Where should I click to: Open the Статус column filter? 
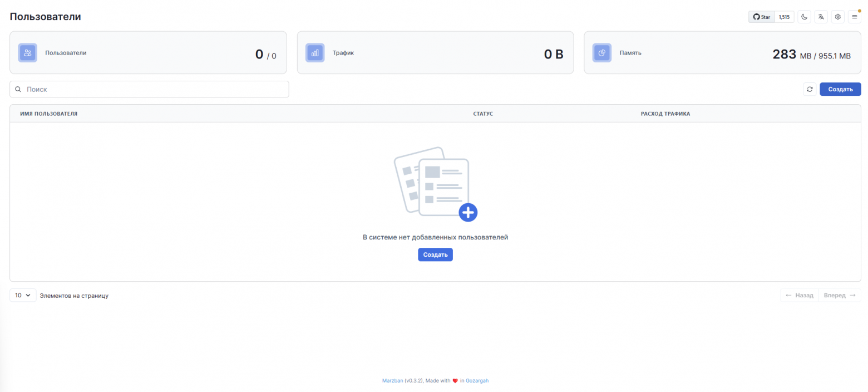point(483,114)
